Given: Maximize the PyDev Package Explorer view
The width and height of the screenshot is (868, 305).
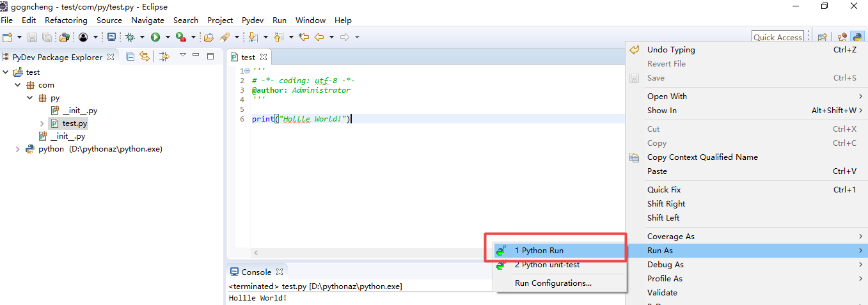Looking at the screenshot, I should click(x=210, y=56).
